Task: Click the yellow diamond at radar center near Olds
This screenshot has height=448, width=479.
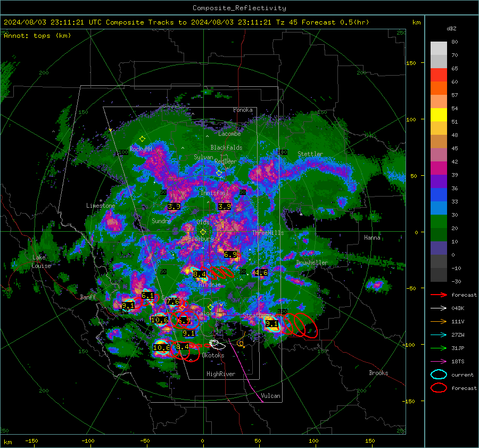Action: (x=203, y=232)
